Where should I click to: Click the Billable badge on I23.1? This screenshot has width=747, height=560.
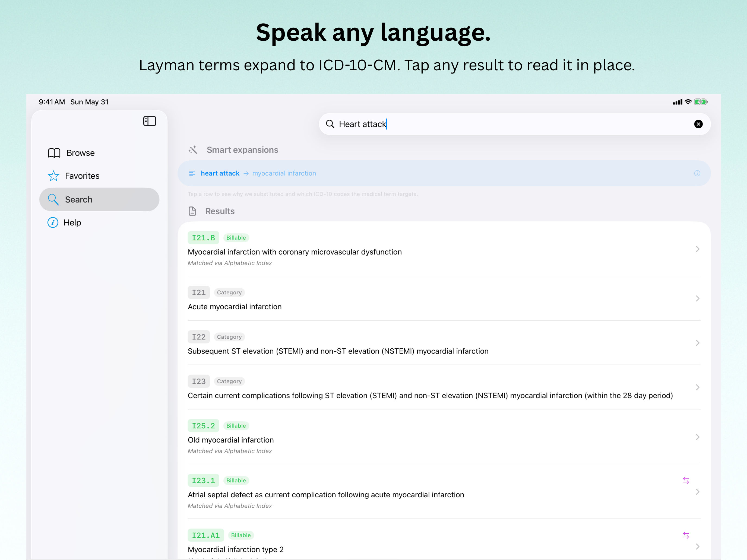[236, 480]
